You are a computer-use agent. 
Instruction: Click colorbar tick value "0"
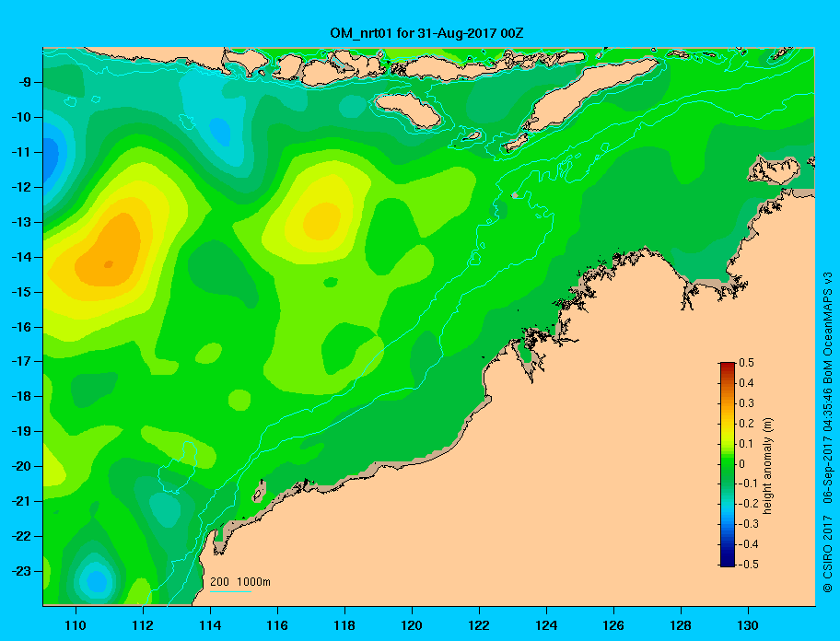742,464
